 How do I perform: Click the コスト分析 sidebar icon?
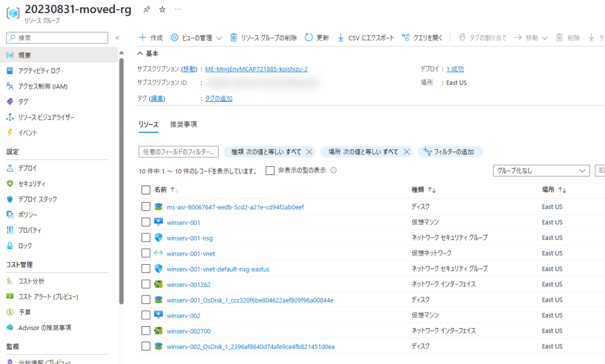[10, 281]
